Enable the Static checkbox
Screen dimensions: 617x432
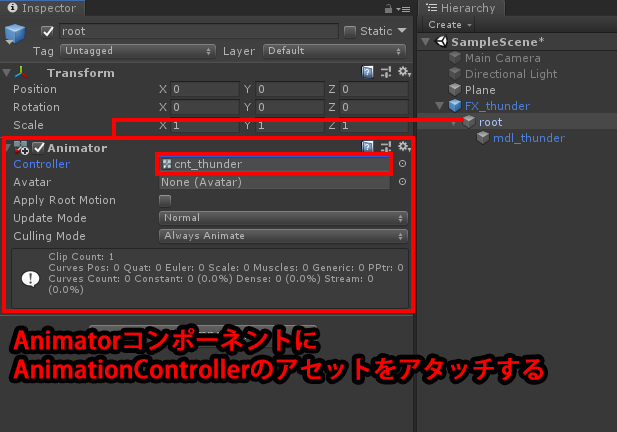tap(349, 31)
